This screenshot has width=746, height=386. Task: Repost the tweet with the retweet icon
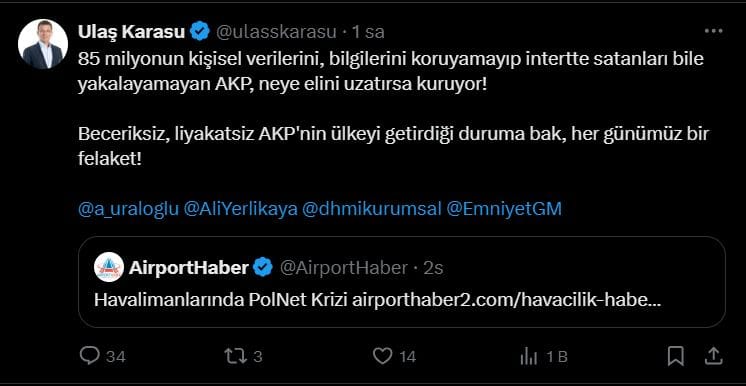235,356
